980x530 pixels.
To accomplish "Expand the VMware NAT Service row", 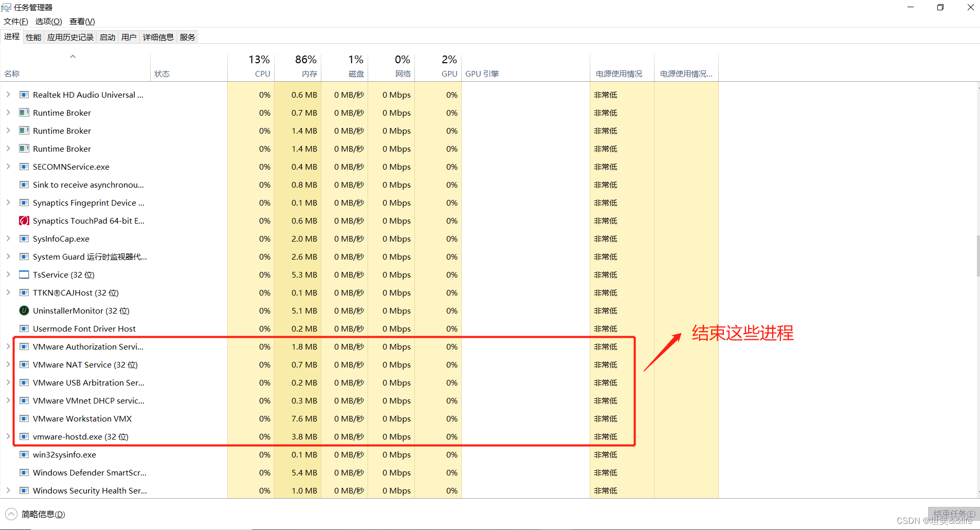I will [8, 364].
